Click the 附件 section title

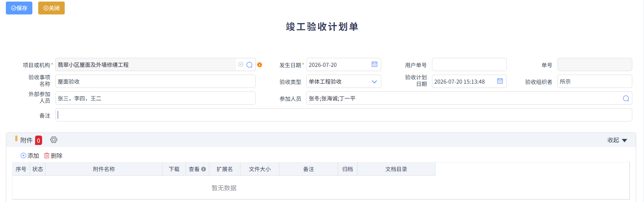[27, 140]
